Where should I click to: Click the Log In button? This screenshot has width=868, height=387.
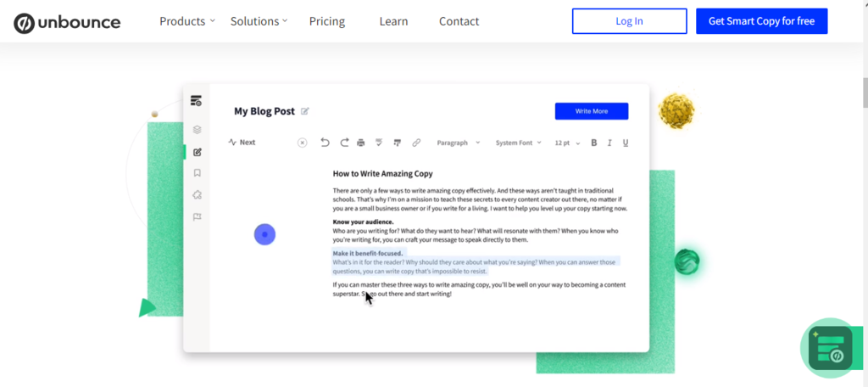tap(629, 21)
